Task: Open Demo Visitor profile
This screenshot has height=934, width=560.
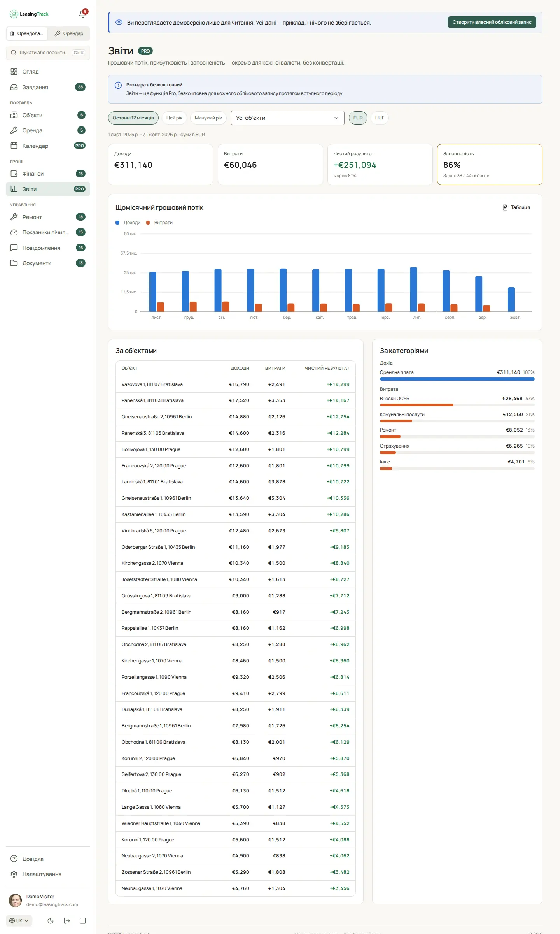Action: click(48, 900)
